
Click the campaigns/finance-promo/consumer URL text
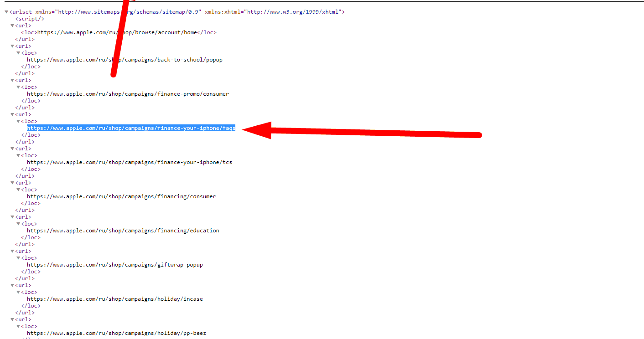click(x=128, y=94)
